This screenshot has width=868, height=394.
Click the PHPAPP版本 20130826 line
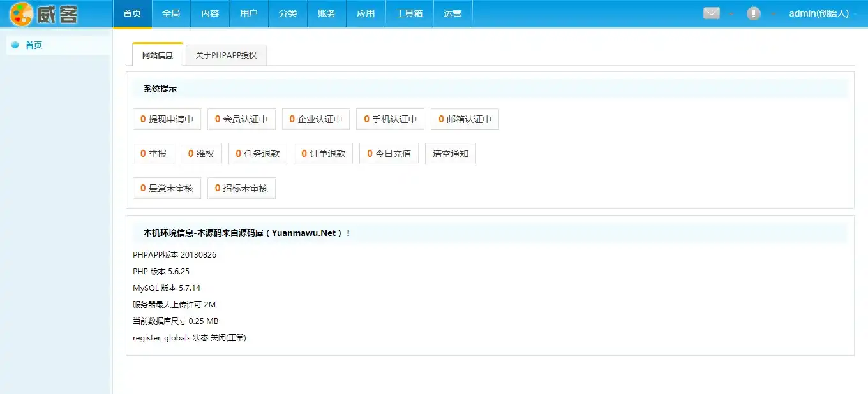point(175,255)
